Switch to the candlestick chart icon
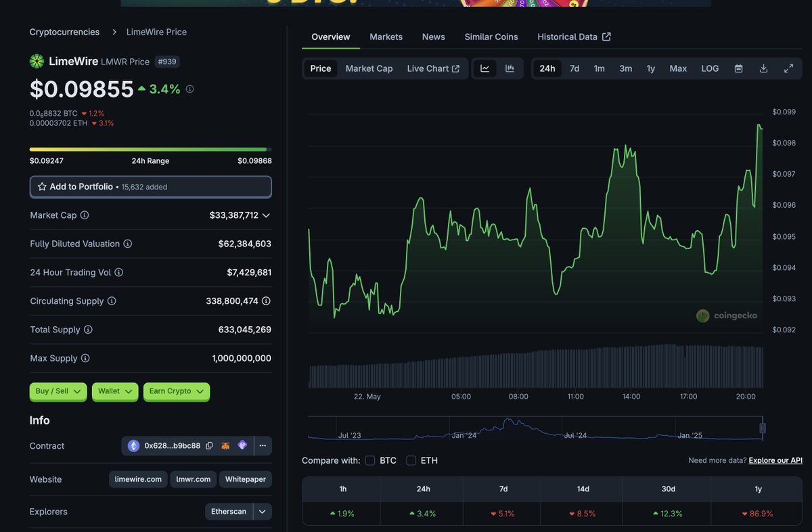Image resolution: width=812 pixels, height=532 pixels. [x=510, y=68]
